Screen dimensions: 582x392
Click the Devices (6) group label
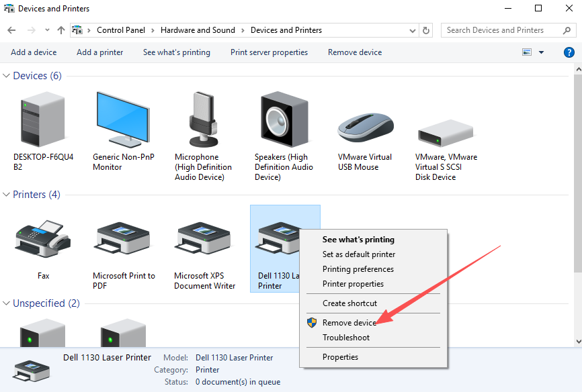(37, 76)
